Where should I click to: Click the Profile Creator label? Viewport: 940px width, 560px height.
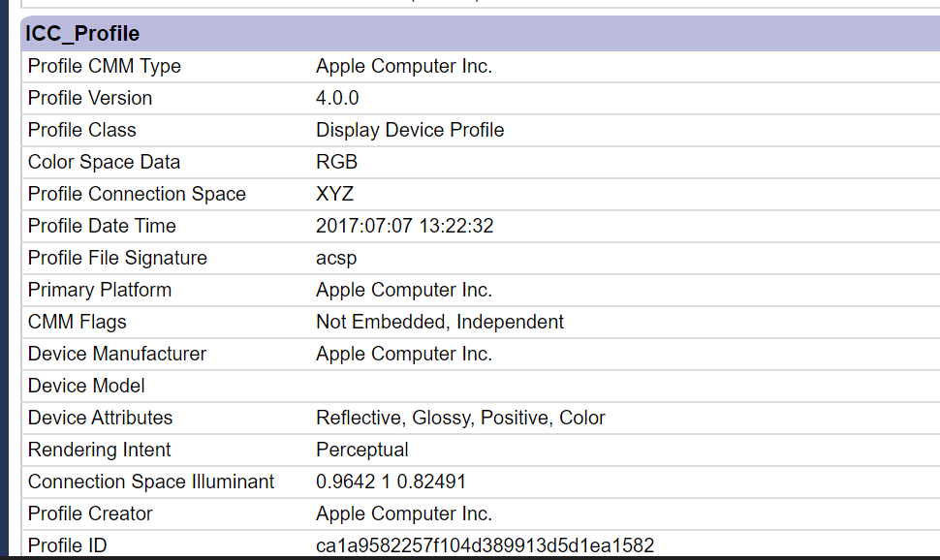(104, 514)
